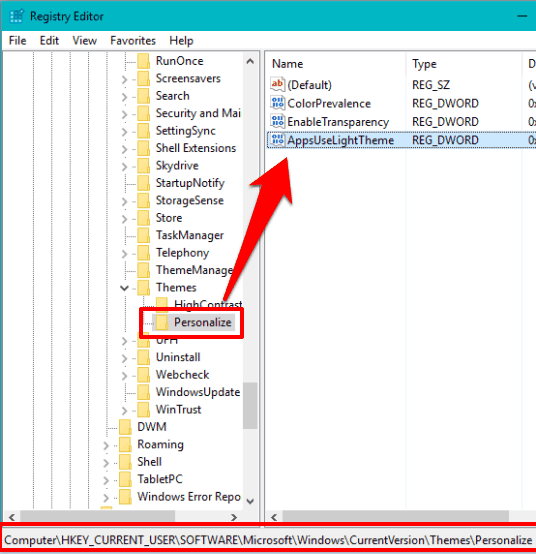Expand the Screensavers key

(x=124, y=79)
